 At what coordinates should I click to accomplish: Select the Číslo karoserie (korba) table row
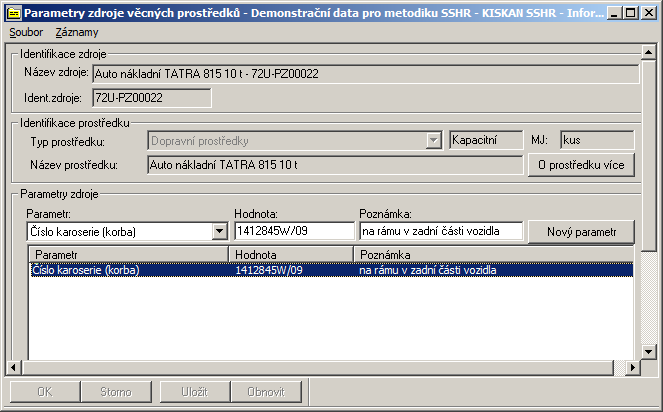(x=332, y=270)
